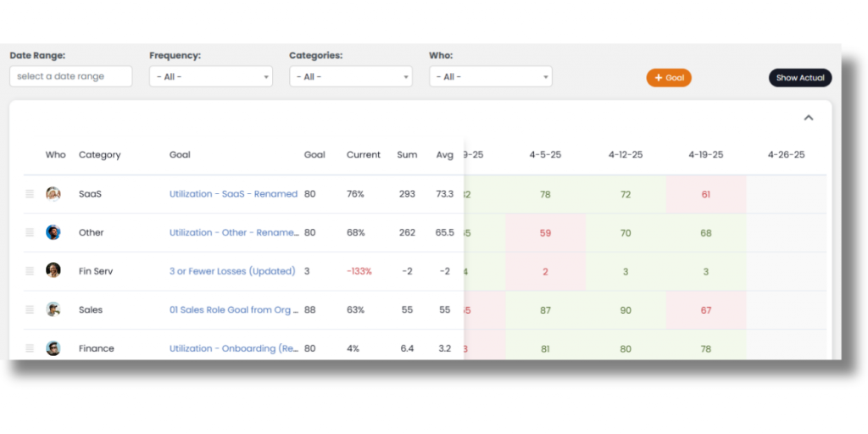Select the red 61 cell under 4-19-25
The height and width of the screenshot is (434, 868).
(705, 194)
